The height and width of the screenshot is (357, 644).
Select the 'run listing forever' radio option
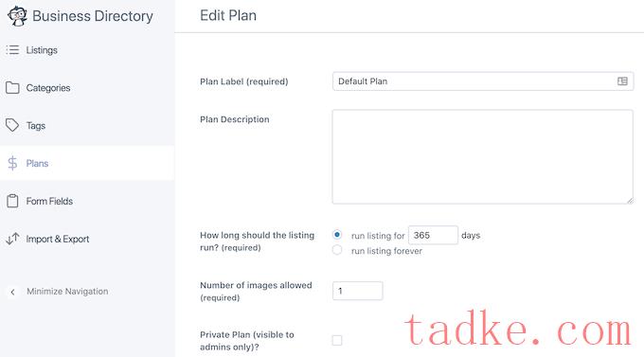337,250
